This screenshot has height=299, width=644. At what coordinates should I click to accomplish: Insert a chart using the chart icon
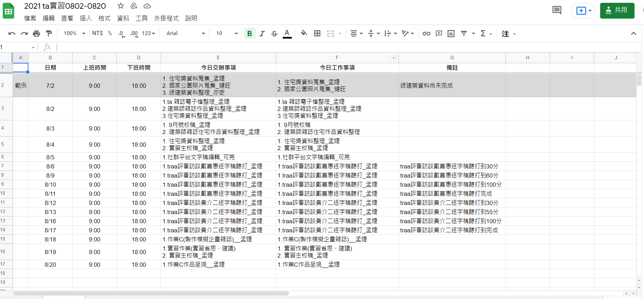tap(451, 34)
